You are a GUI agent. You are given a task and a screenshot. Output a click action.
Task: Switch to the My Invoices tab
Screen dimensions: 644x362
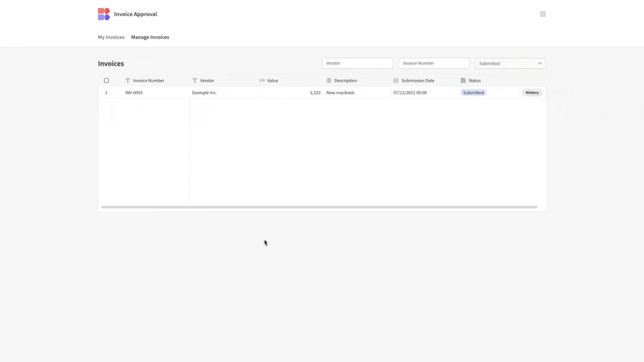point(111,37)
